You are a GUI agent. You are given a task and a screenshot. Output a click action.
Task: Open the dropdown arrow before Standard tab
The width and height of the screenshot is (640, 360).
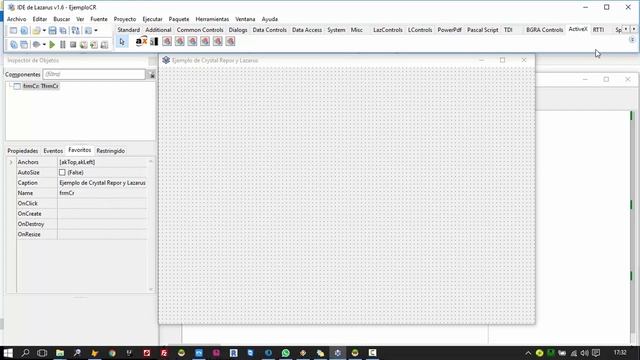pos(96,31)
